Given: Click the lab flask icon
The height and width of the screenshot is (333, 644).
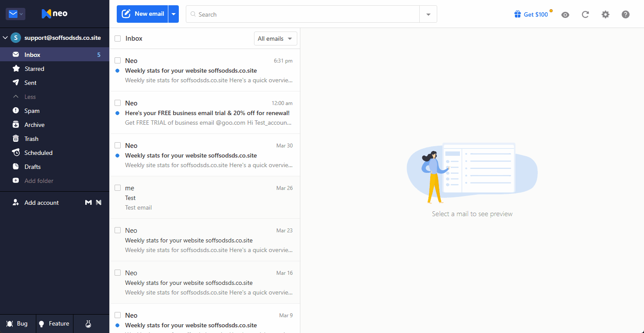Looking at the screenshot, I should click(x=88, y=324).
